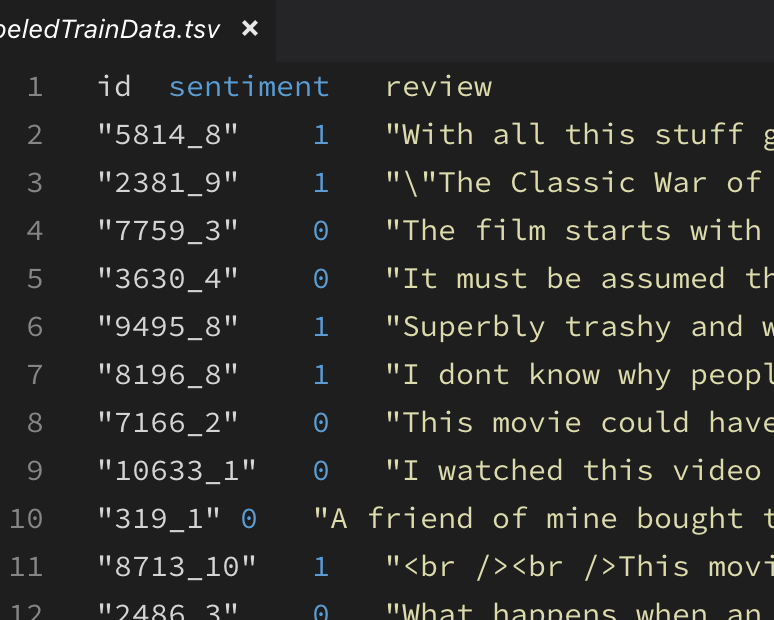Viewport: 774px width, 620px height.
Task: Click line number 10 in the gutter
Action: (x=26, y=519)
